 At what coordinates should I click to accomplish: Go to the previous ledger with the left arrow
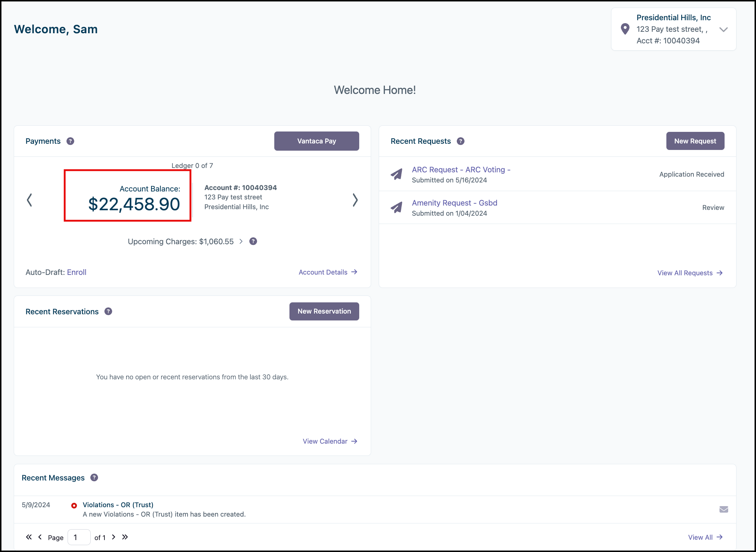click(x=30, y=200)
